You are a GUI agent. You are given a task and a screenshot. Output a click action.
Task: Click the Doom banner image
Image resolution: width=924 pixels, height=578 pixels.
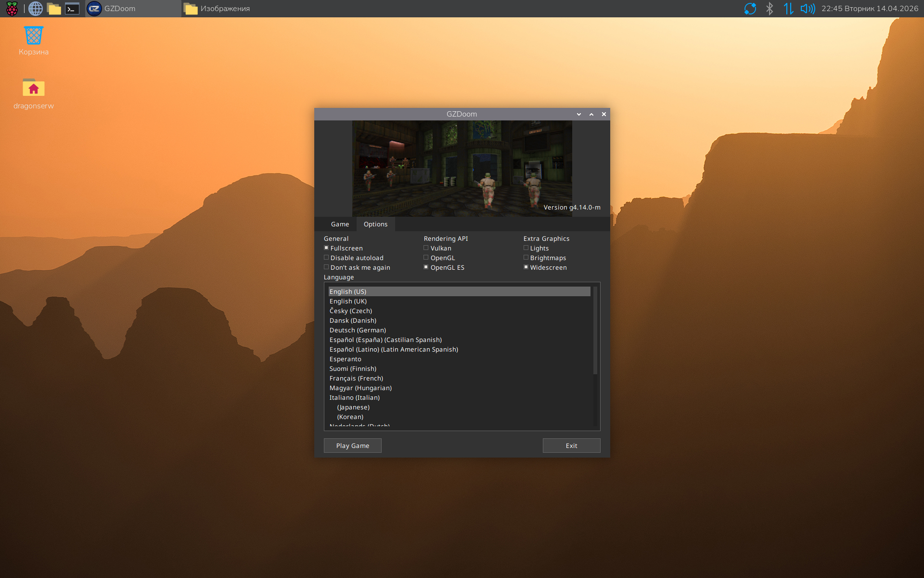[x=462, y=169]
